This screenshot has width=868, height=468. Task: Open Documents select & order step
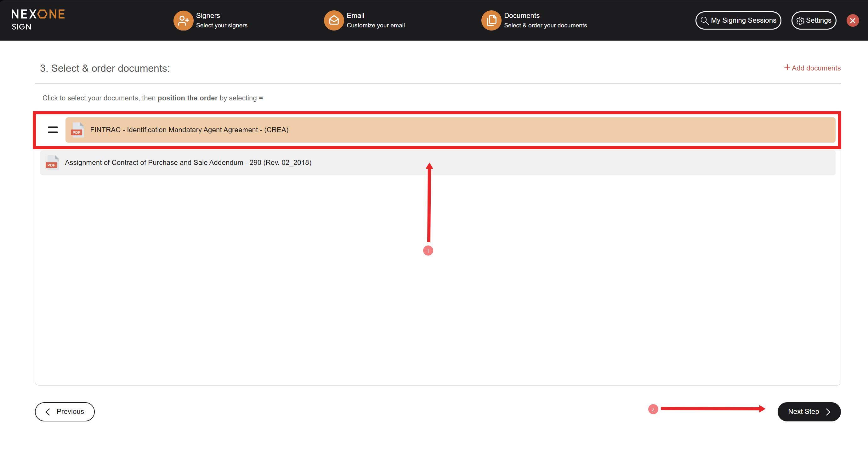(545, 25)
